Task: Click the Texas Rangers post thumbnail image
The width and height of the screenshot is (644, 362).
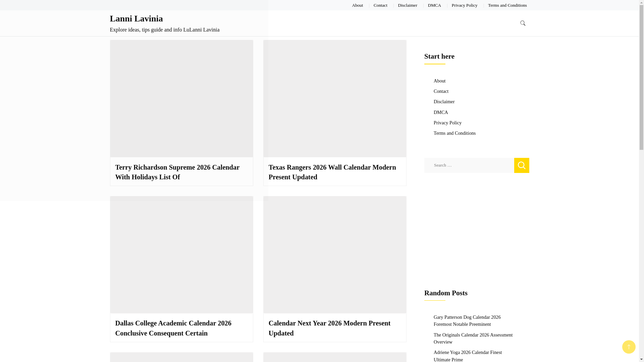Action: (335, 99)
